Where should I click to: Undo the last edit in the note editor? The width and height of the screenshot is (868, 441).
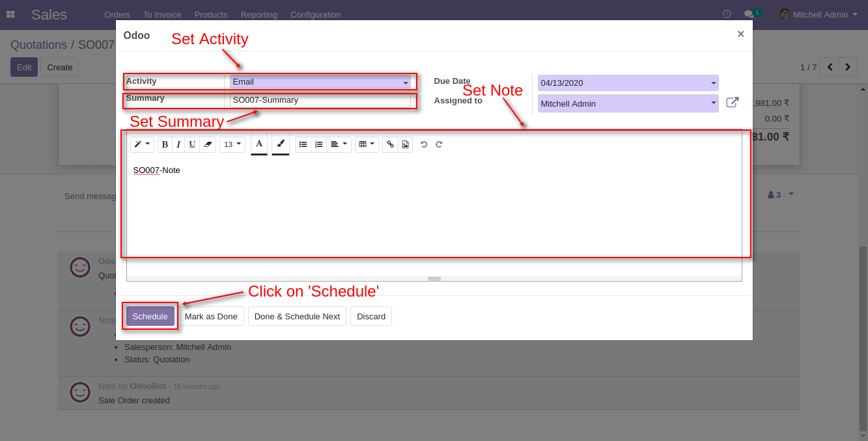click(424, 144)
